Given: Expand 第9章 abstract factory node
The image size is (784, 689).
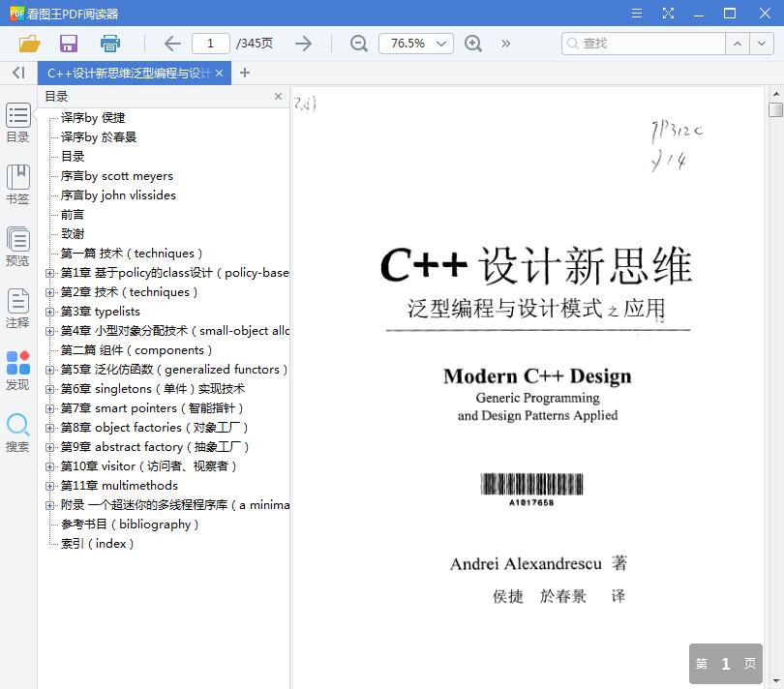Looking at the screenshot, I should tap(49, 447).
